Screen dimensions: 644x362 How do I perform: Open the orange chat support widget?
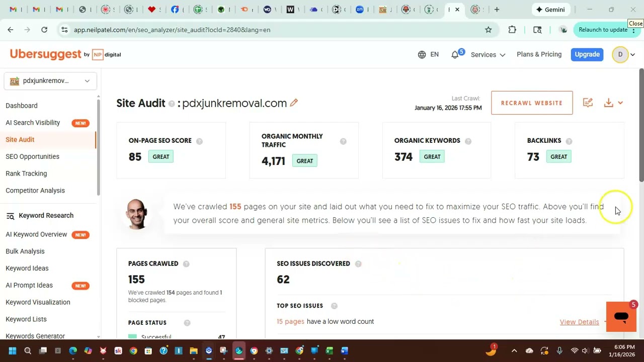click(621, 317)
